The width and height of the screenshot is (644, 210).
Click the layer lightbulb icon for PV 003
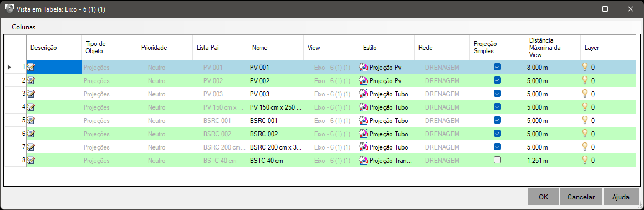click(585, 93)
